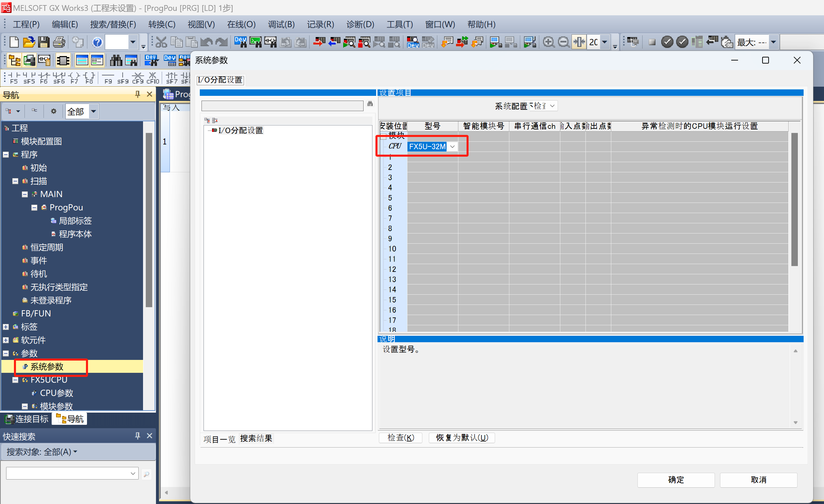The height and width of the screenshot is (504, 824).
Task: Click the search input field in System Parameter dialog
Action: click(282, 106)
